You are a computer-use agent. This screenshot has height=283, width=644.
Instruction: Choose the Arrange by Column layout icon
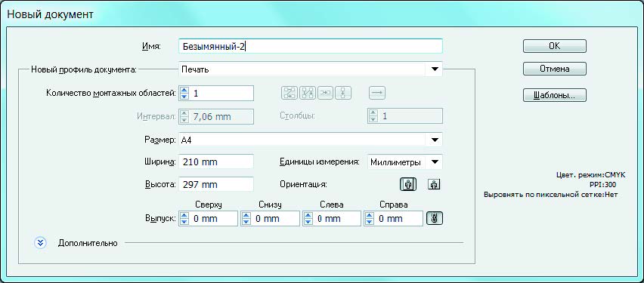343,93
